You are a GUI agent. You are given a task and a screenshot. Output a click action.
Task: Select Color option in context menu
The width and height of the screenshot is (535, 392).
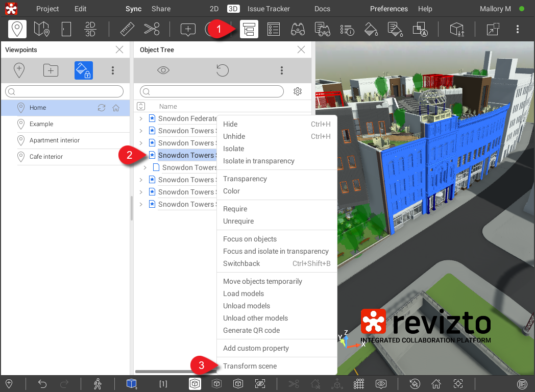pyautogui.click(x=231, y=191)
